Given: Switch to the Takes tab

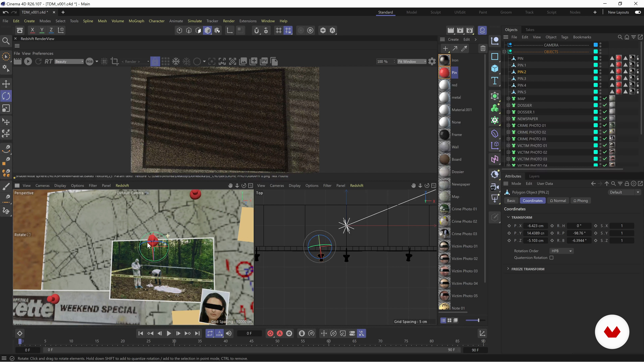Looking at the screenshot, I should (x=530, y=30).
